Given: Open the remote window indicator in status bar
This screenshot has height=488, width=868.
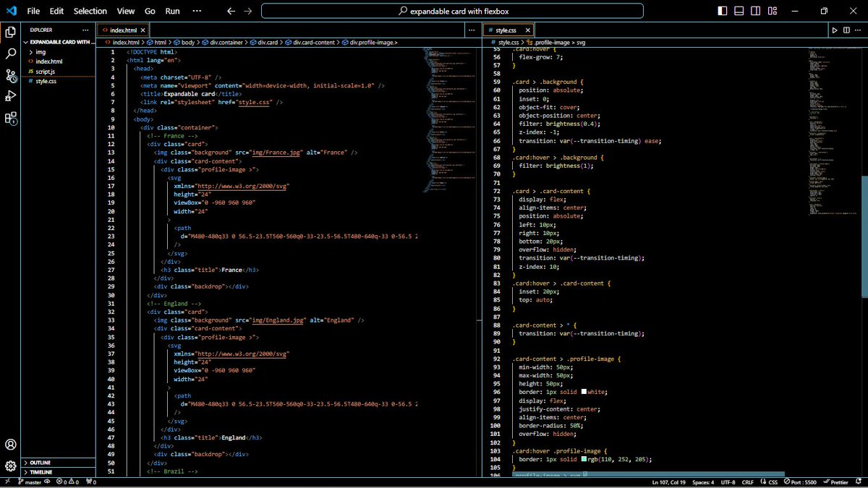Looking at the screenshot, I should point(7,482).
